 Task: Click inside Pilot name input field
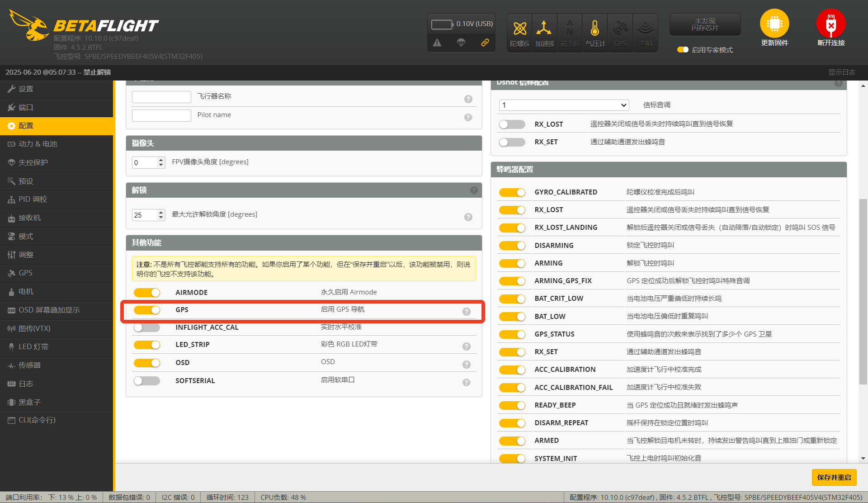[x=161, y=115]
